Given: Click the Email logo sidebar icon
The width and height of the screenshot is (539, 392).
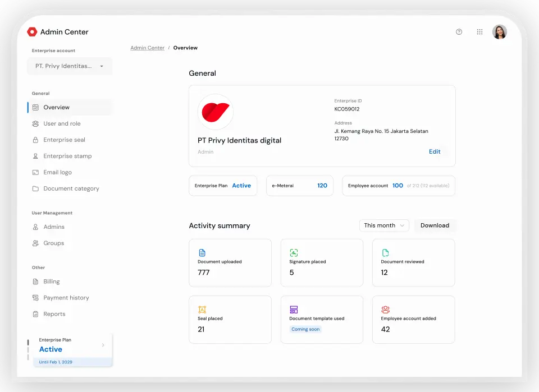Looking at the screenshot, I should [35, 172].
